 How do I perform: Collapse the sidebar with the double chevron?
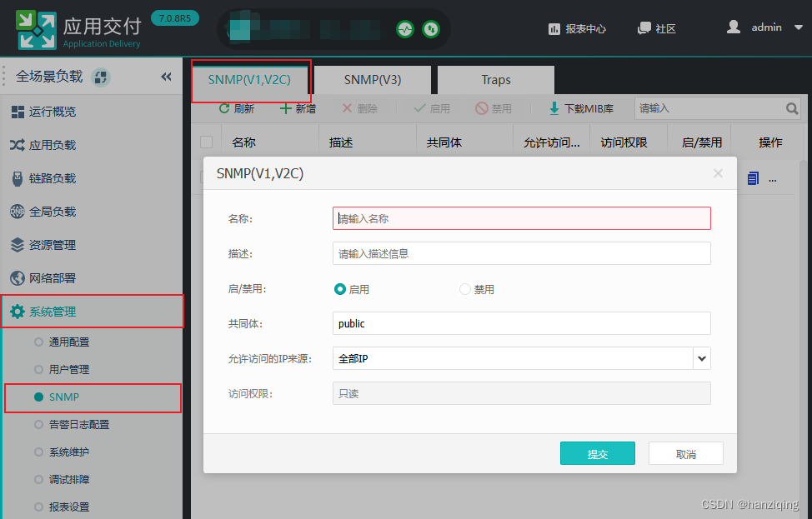[x=166, y=77]
